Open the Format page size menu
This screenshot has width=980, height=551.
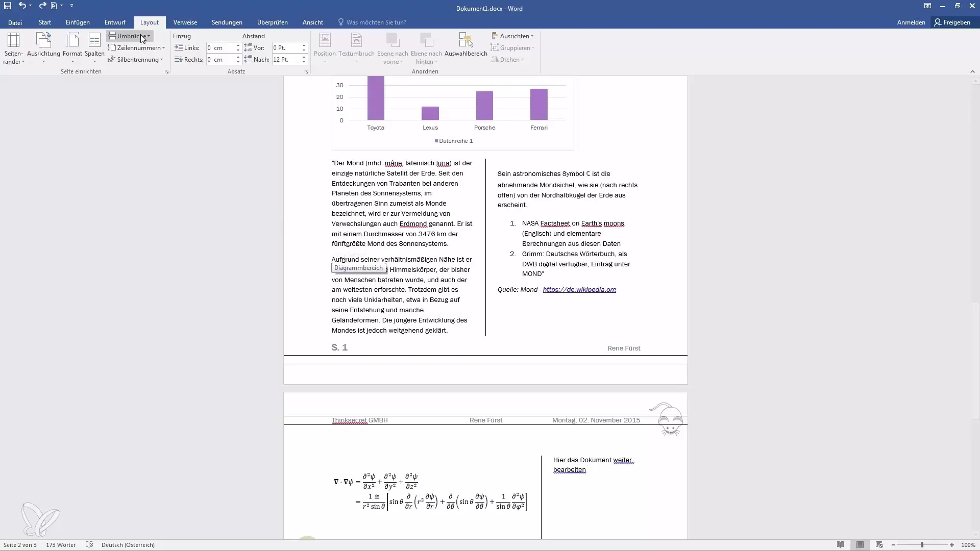72,49
